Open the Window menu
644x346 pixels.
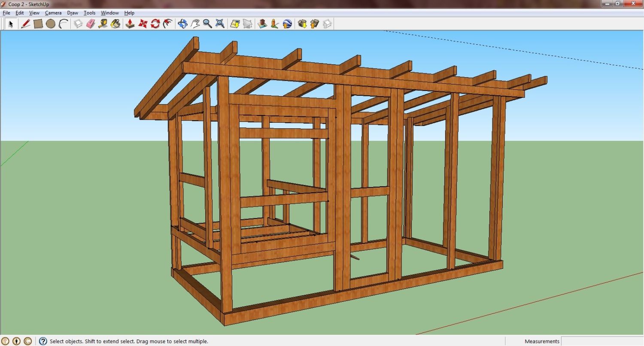tap(109, 13)
